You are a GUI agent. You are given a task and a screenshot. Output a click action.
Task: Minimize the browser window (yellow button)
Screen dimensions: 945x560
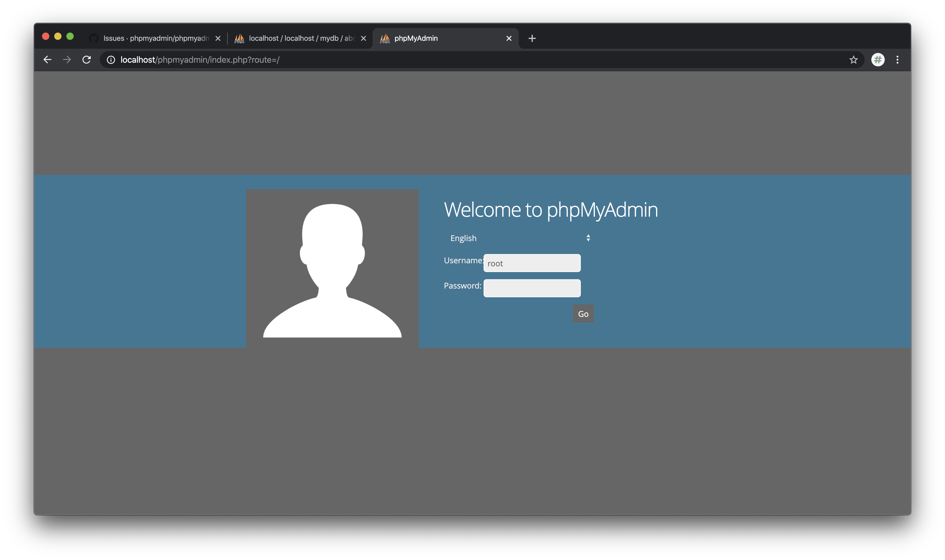(x=58, y=36)
